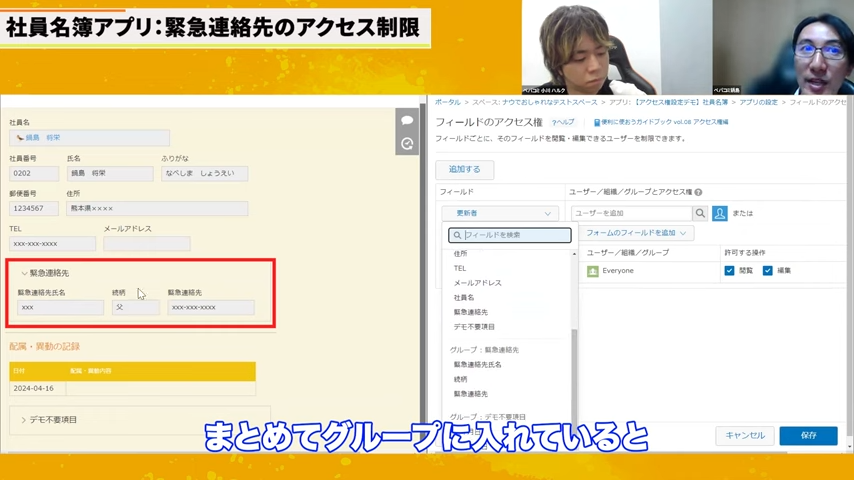Viewport: 854px width, 480px height.
Task: Select 住所 in the field list
Action: coord(460,253)
